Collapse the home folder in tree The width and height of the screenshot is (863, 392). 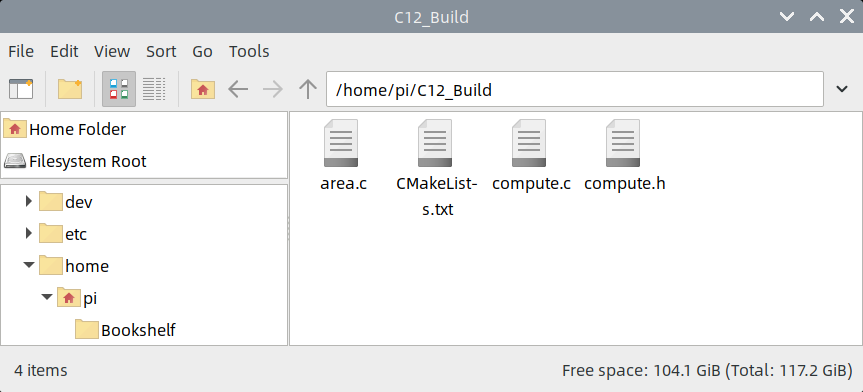point(29,265)
